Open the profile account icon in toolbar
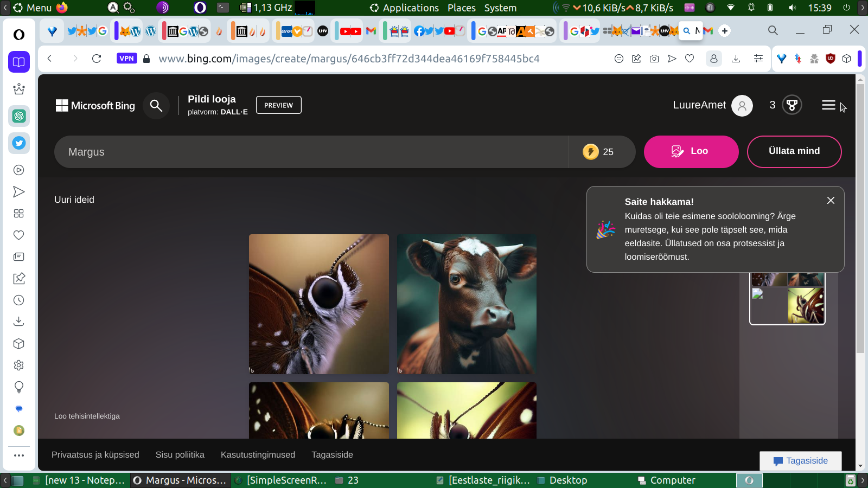 [714, 59]
